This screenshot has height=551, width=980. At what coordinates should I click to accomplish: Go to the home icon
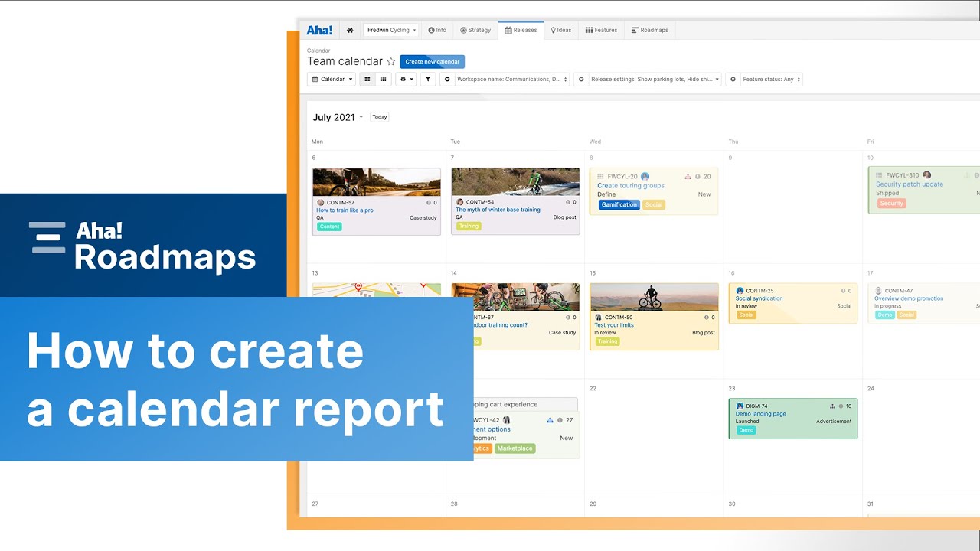350,30
